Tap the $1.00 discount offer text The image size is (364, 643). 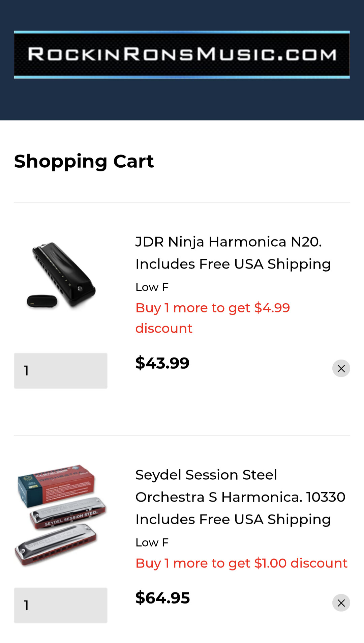(x=241, y=563)
